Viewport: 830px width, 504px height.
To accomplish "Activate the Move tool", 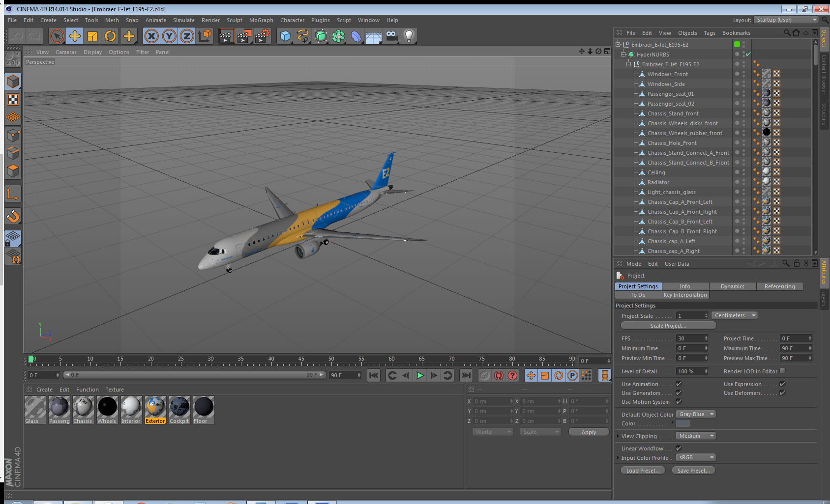I will coord(75,36).
